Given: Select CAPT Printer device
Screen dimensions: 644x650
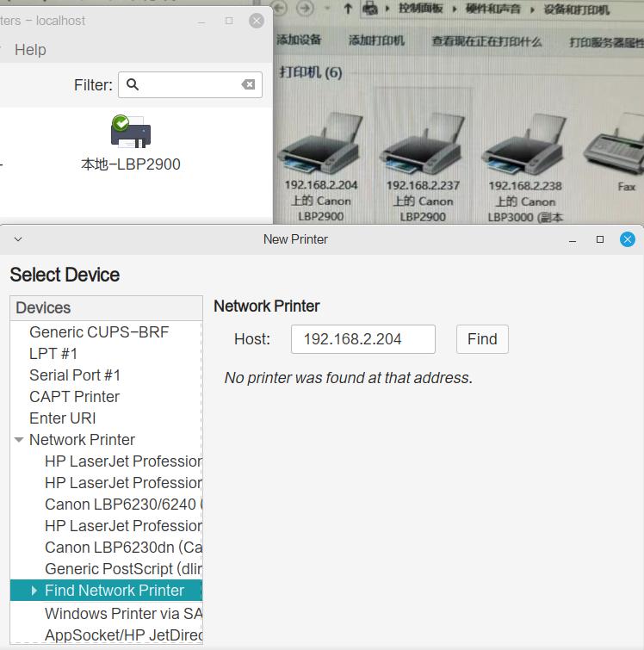Looking at the screenshot, I should 106,397.
